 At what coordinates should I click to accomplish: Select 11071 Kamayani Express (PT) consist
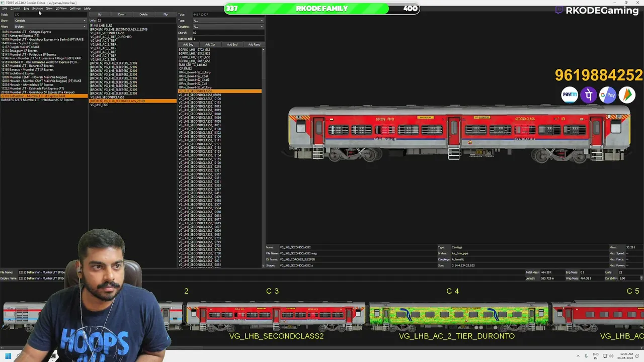pos(20,36)
